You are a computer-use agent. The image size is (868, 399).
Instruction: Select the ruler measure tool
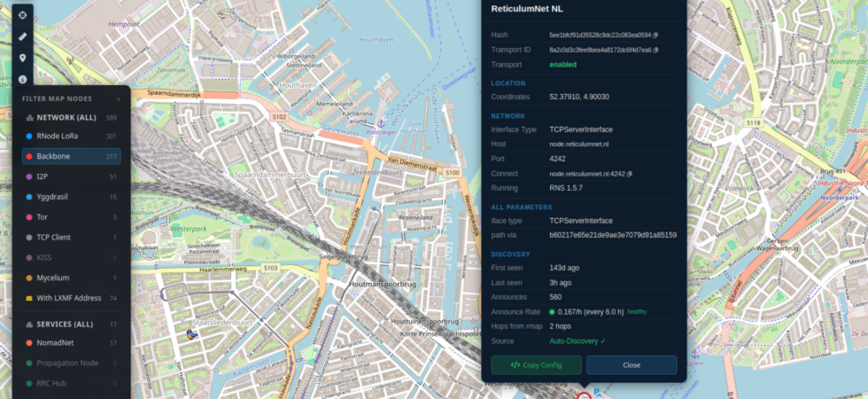[23, 36]
